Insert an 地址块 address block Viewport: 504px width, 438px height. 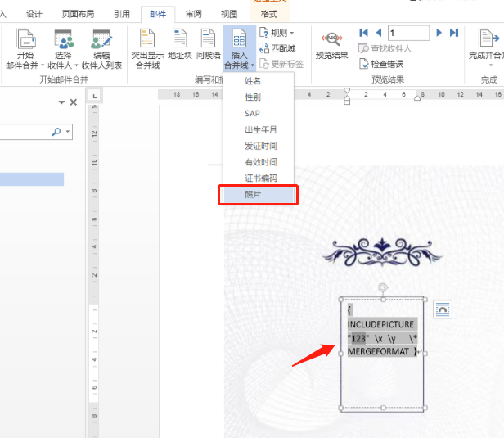pyautogui.click(x=180, y=45)
